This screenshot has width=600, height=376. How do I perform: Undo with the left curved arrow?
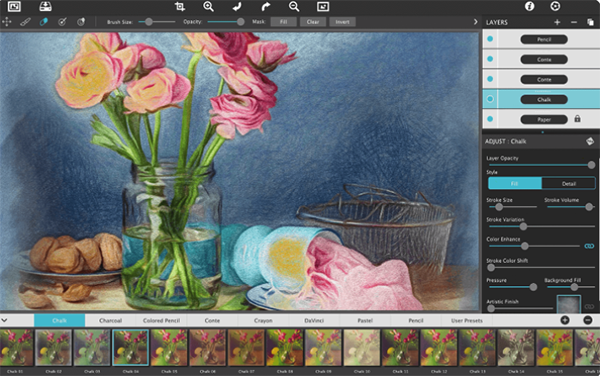[x=237, y=7]
